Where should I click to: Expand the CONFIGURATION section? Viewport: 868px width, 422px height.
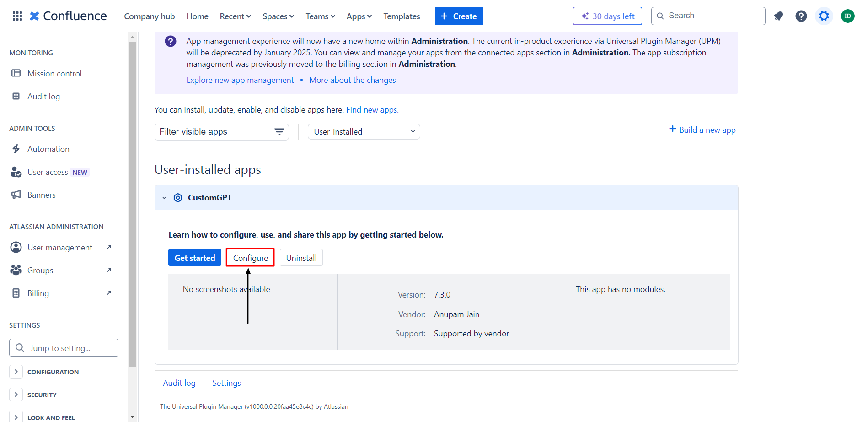(16, 372)
